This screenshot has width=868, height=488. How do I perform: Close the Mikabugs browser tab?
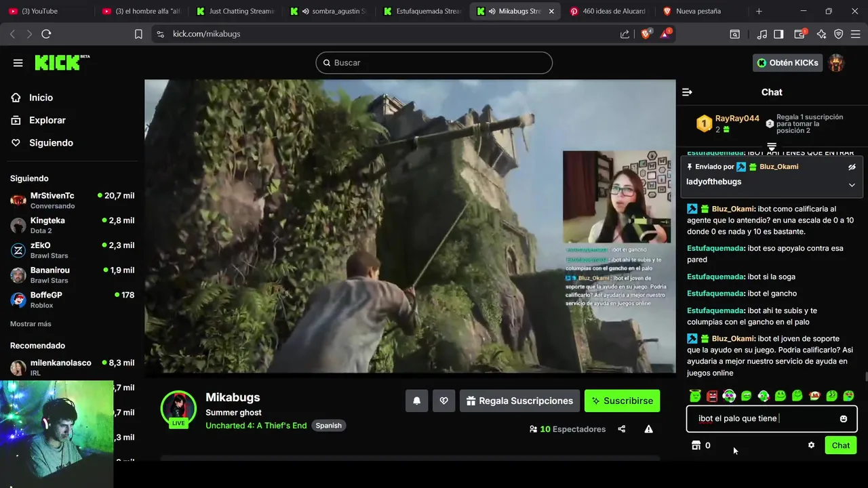[x=551, y=12]
